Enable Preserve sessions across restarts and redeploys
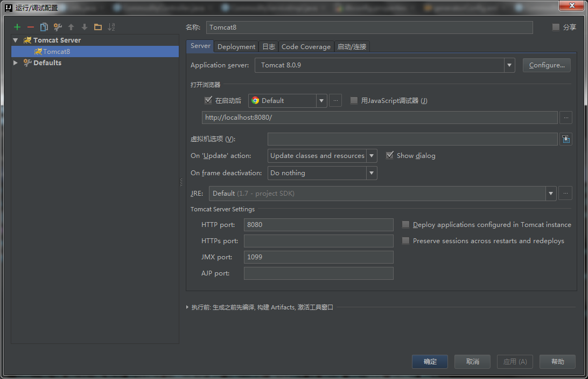Screen dimensions: 588x379 click(x=405, y=241)
